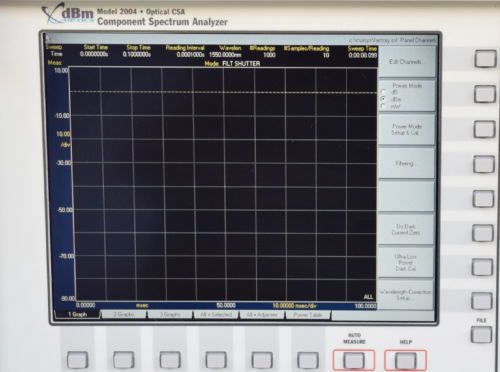Open Wavelength Correction Setup

tap(405, 295)
